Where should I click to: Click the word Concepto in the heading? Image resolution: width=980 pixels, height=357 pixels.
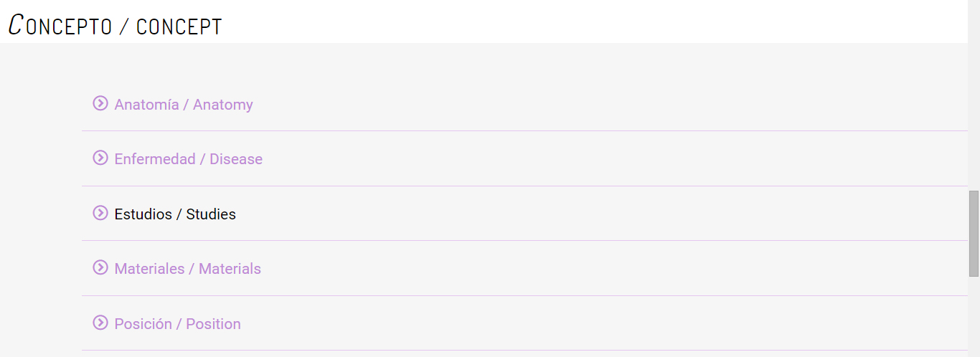click(x=60, y=26)
